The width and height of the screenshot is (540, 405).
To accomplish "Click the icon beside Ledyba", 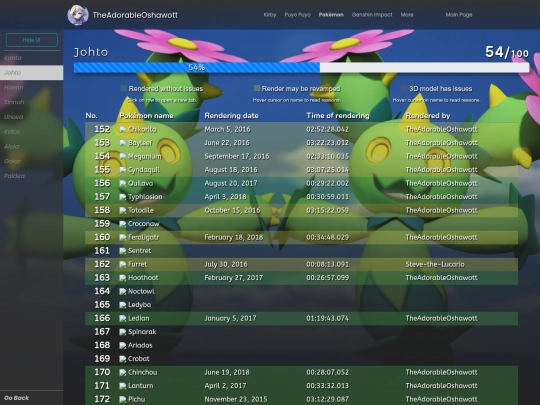I will [123, 305].
